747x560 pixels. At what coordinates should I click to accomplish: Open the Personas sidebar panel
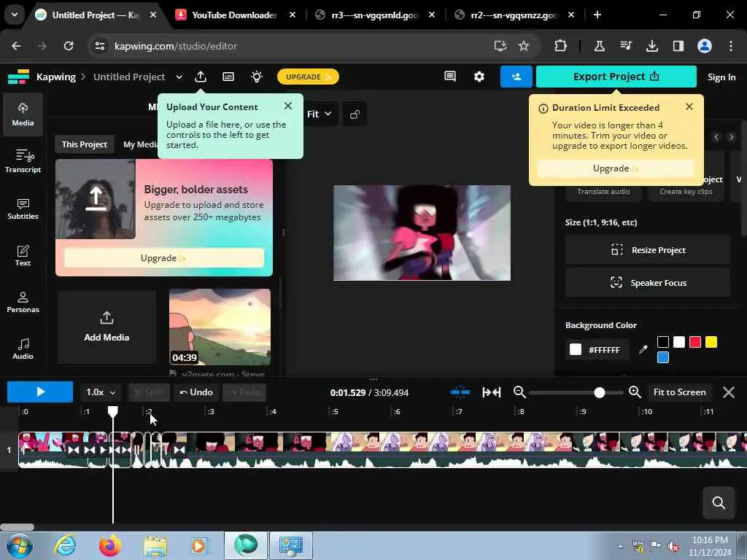click(x=23, y=302)
